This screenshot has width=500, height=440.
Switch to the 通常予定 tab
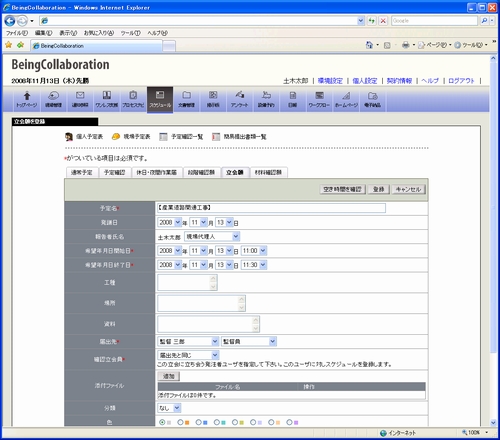82,172
